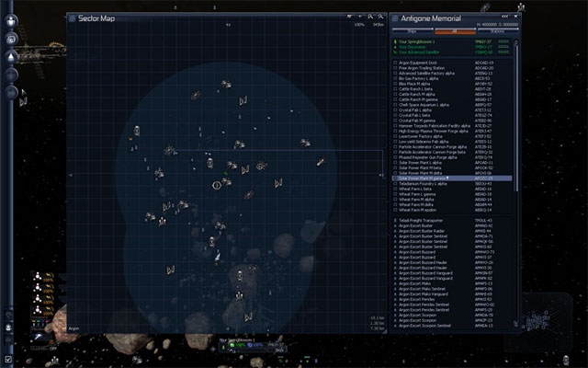Image resolution: width=588 pixels, height=368 pixels.
Task: Collapse the Antigone Memorial panel with the <<< arrows
Action: click(505, 17)
